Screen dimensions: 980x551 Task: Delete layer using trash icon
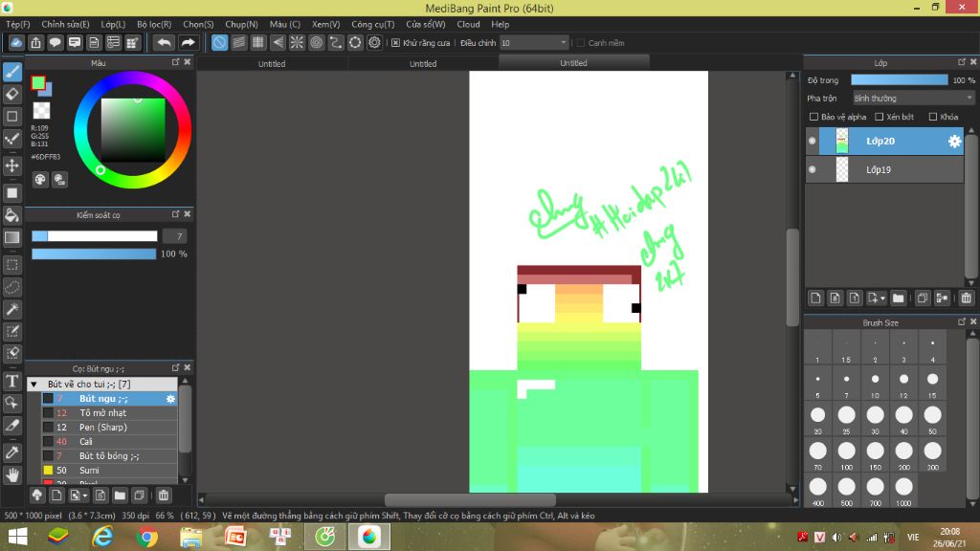click(x=967, y=298)
